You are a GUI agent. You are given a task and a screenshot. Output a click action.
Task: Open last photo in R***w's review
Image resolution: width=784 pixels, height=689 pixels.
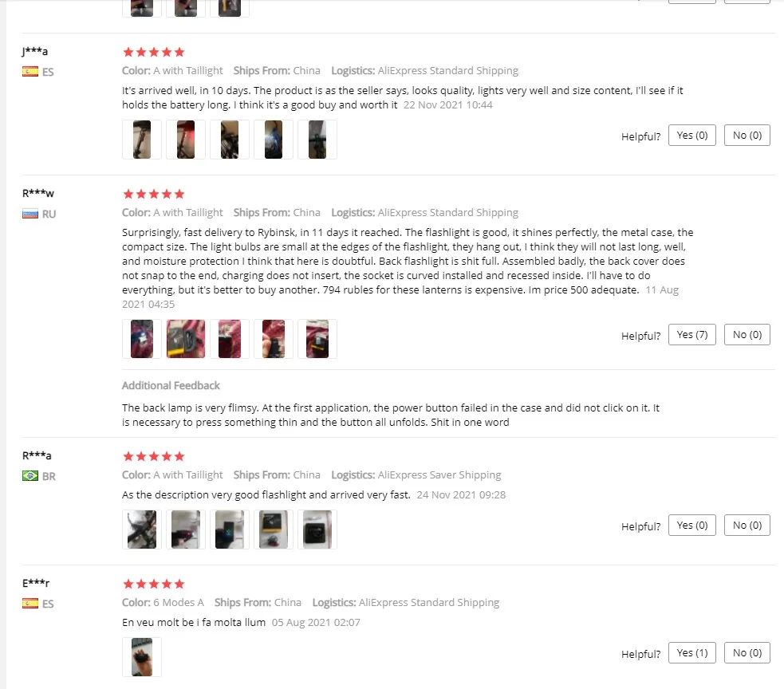(x=317, y=339)
